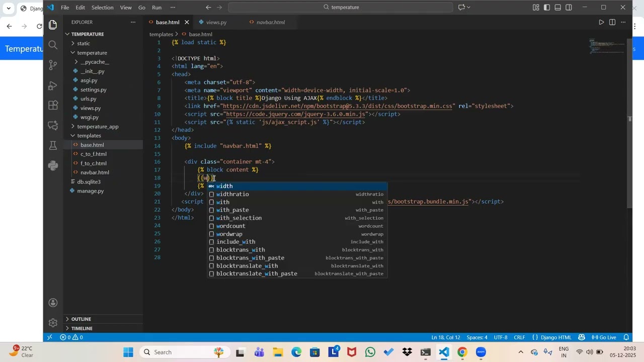Open the Source Control view
Image resolution: width=644 pixels, height=362 pixels.
coord(53,65)
